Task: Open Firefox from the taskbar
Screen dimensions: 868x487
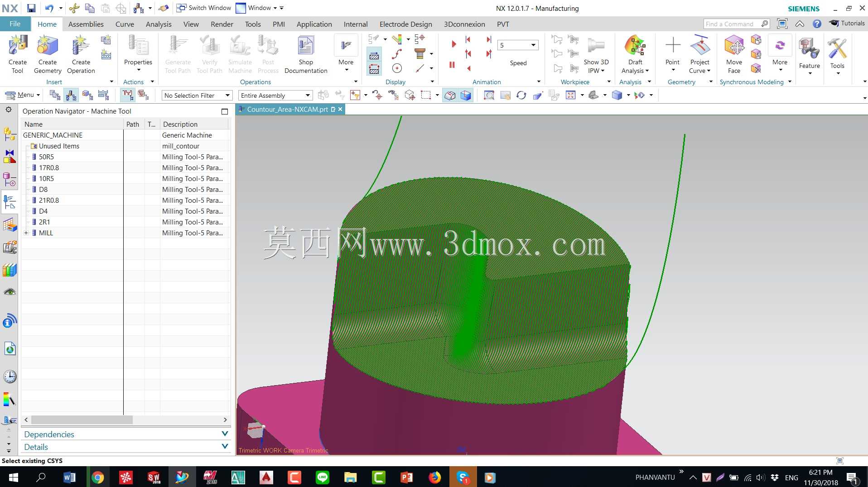Action: pos(435,477)
